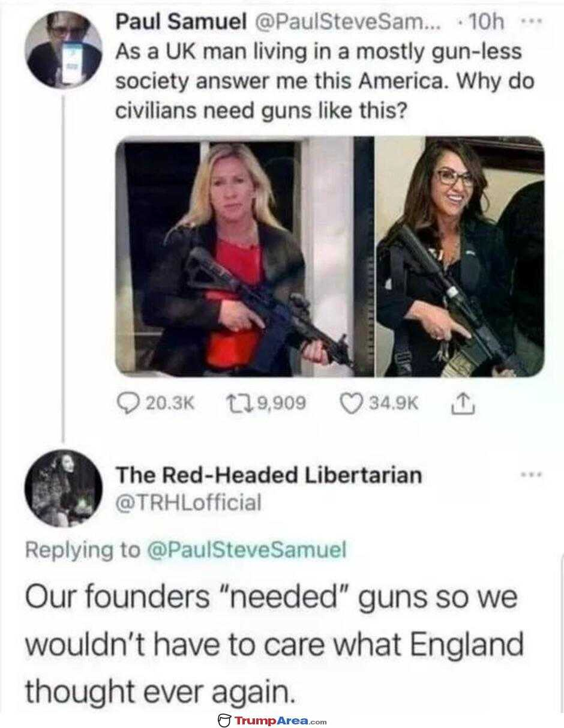This screenshot has height=728, width=564.
Task: Click the TrumpArea.com watermark logo
Action: (x=272, y=720)
